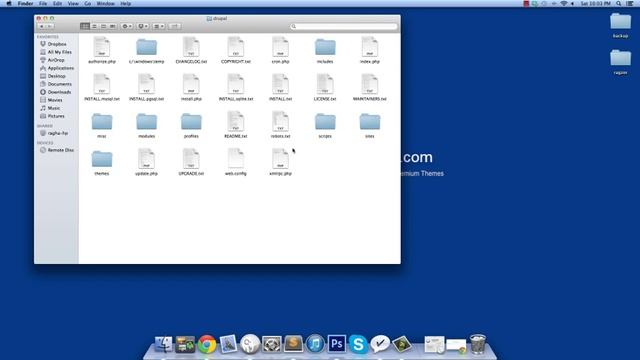Launch Photoshop from the Dock

click(x=337, y=344)
